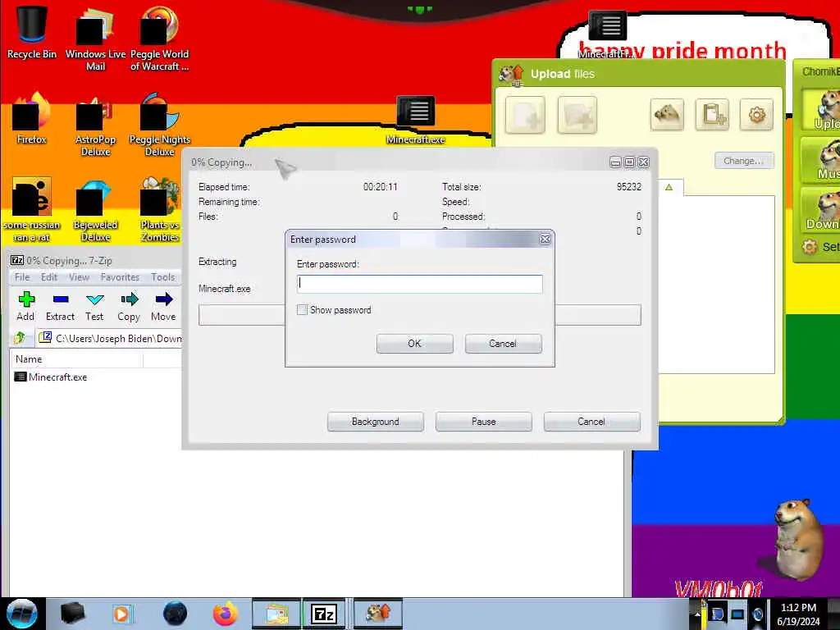Screen dimensions: 840x630
Task: Open Plants vs Zombies desktop icon
Action: (160, 209)
